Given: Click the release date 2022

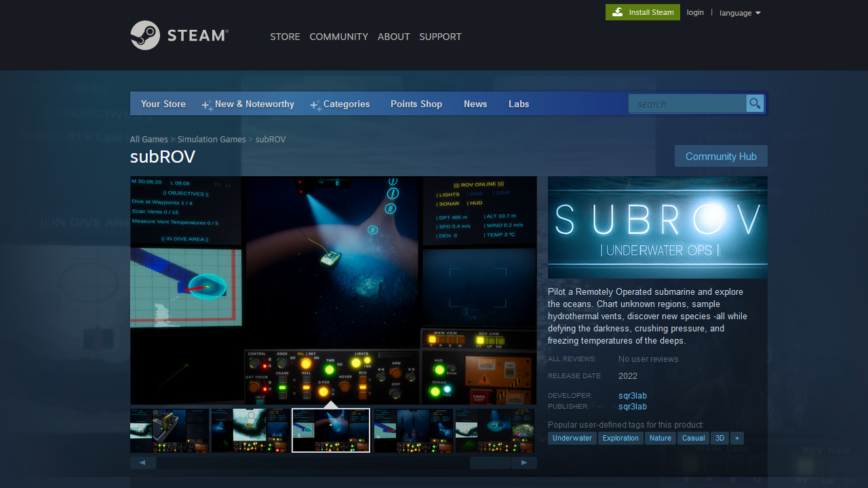Looking at the screenshot, I should [x=628, y=376].
